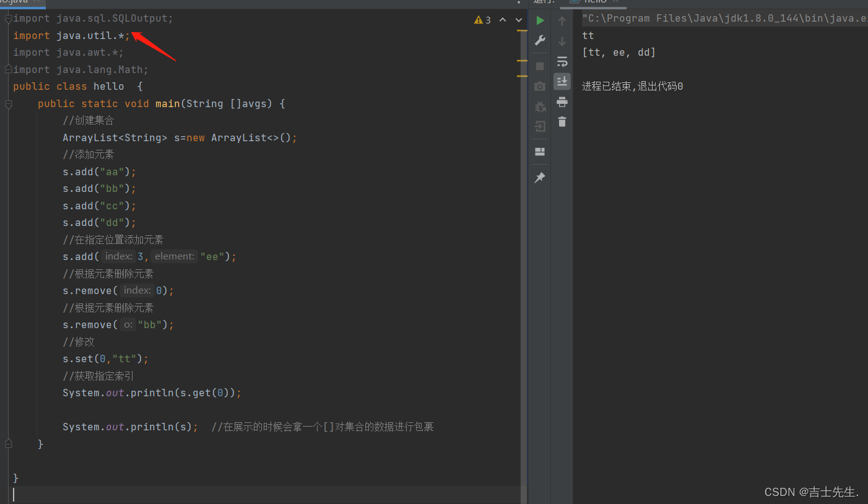Screen dimensions: 868x504
Task: Toggle soft-wrap in console output
Action: (562, 61)
